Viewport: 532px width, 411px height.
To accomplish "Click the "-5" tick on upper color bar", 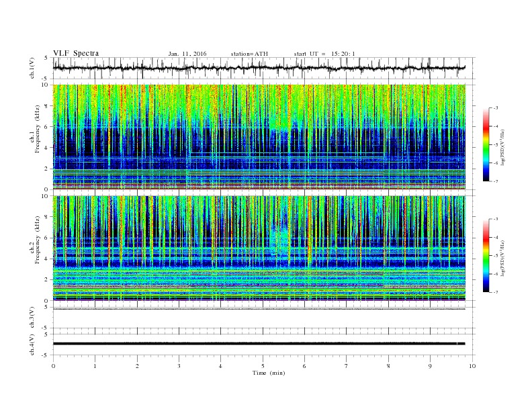I will (495, 145).
